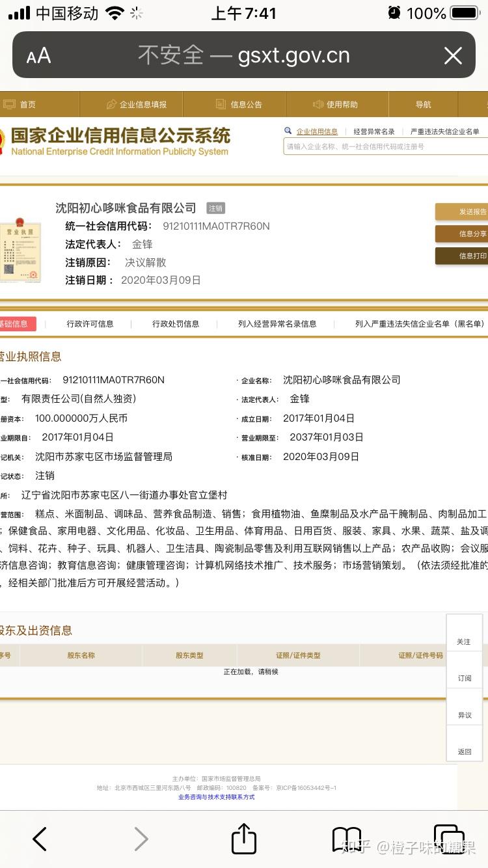The width and height of the screenshot is (488, 868).
Task: Open the 信息公告 navigation item
Action: pos(239,104)
